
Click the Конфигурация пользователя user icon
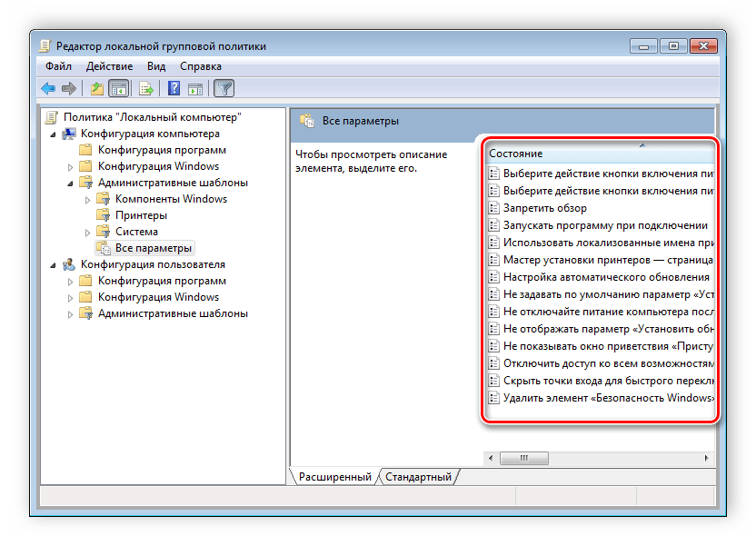69,264
